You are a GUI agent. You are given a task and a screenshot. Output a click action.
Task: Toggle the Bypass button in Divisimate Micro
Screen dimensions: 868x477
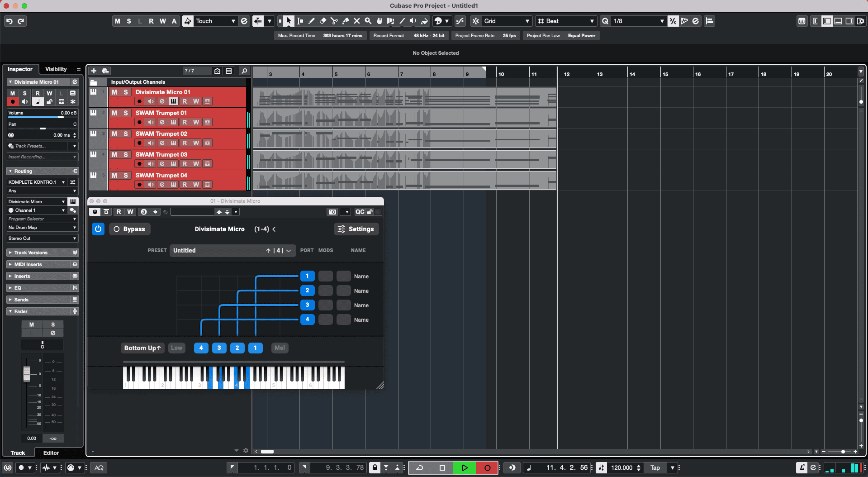[x=130, y=229]
